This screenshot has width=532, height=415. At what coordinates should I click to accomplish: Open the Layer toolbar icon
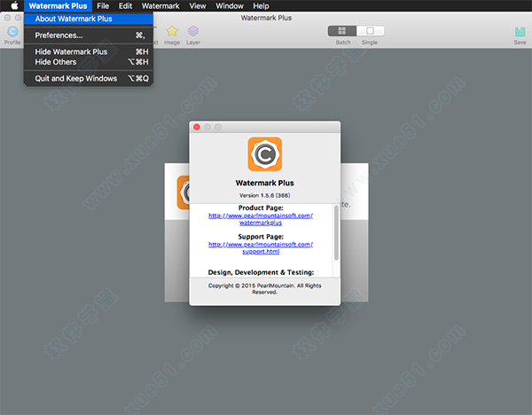[x=193, y=31]
